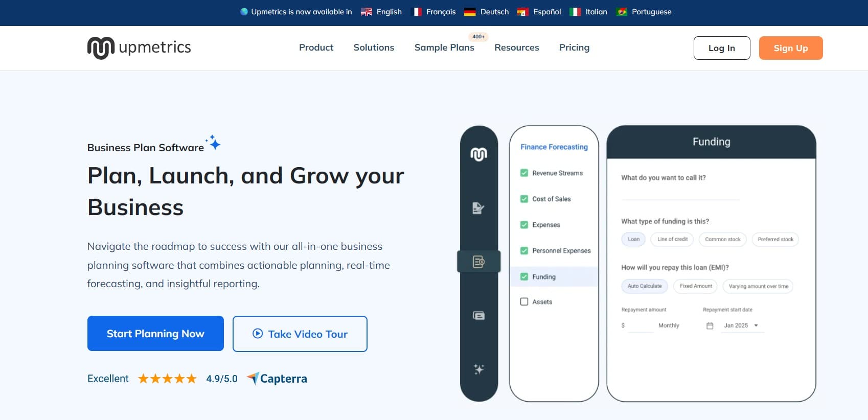Choose Varying amount over time option
Image resolution: width=868 pixels, height=420 pixels.
pyautogui.click(x=759, y=286)
